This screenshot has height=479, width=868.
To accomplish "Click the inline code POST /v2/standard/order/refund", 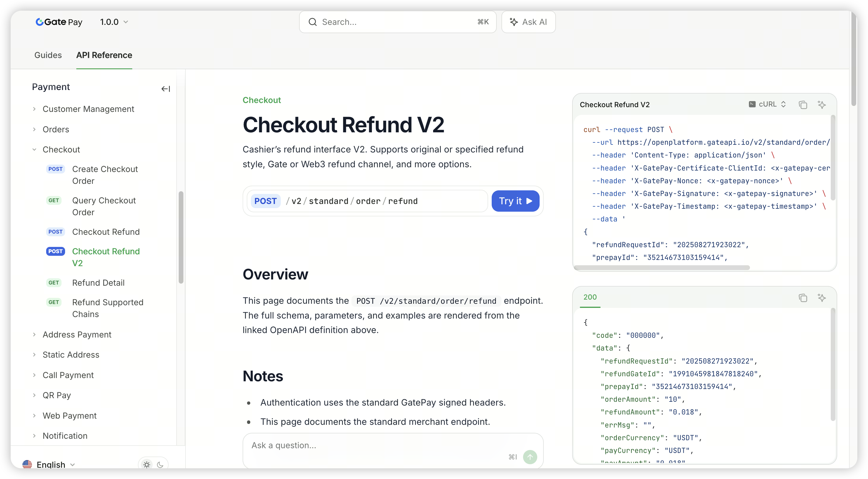I will pyautogui.click(x=426, y=301).
